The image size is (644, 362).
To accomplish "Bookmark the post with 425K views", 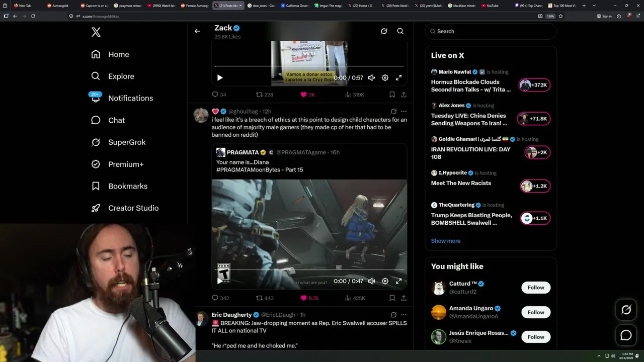I will pos(392,298).
